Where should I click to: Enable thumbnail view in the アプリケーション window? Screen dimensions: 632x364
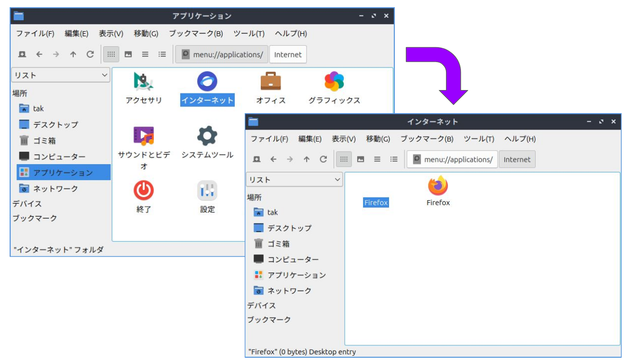click(128, 54)
